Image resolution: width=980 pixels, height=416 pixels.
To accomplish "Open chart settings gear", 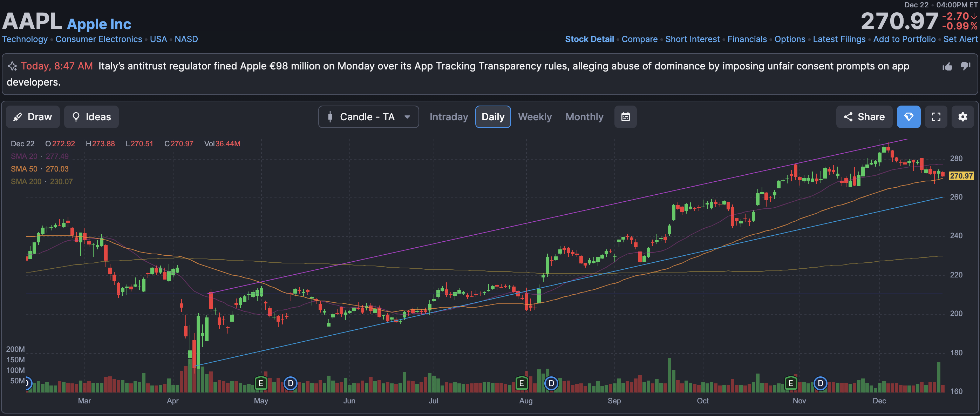I will tap(962, 117).
